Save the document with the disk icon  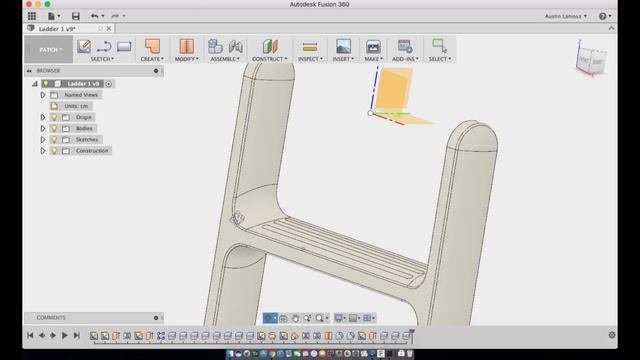(76, 16)
